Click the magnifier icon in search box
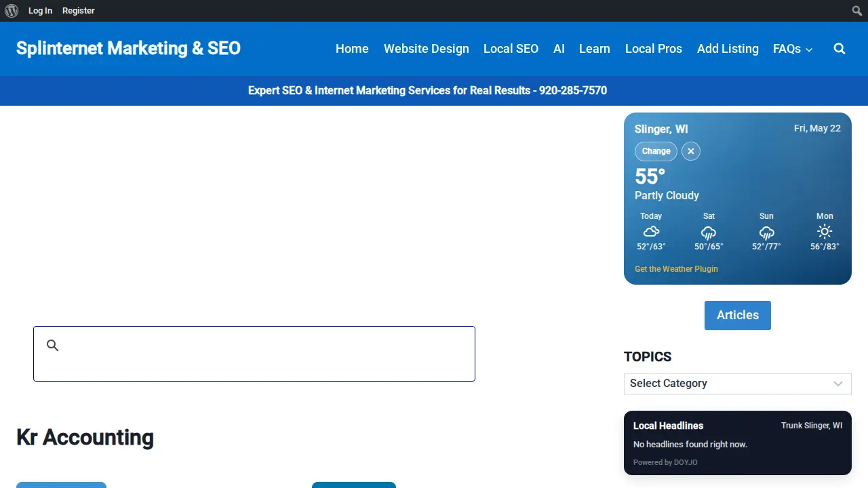The image size is (868, 488). pos(53,346)
